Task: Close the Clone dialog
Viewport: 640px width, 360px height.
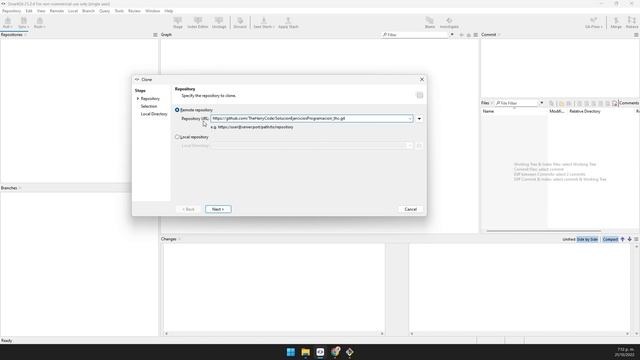Action: click(422, 80)
